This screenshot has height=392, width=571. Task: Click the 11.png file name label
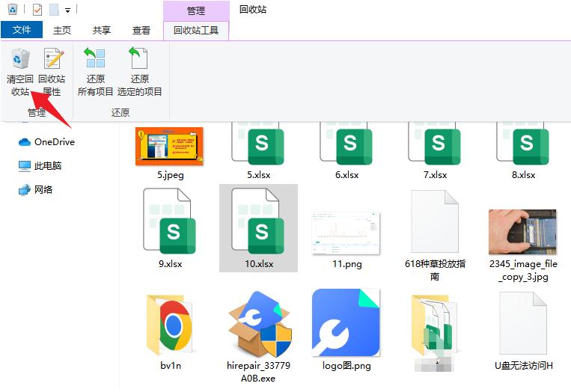point(347,264)
